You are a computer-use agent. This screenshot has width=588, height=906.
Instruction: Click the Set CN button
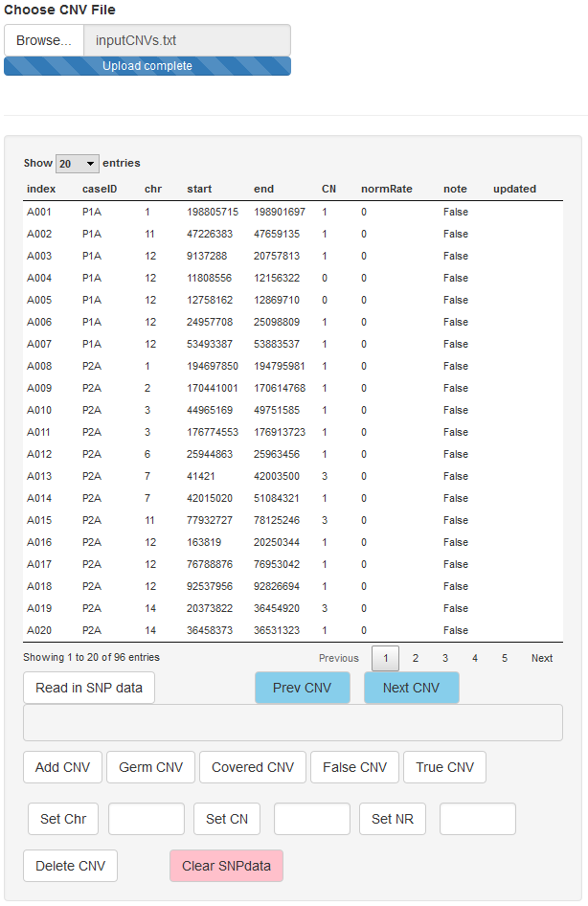click(x=227, y=819)
